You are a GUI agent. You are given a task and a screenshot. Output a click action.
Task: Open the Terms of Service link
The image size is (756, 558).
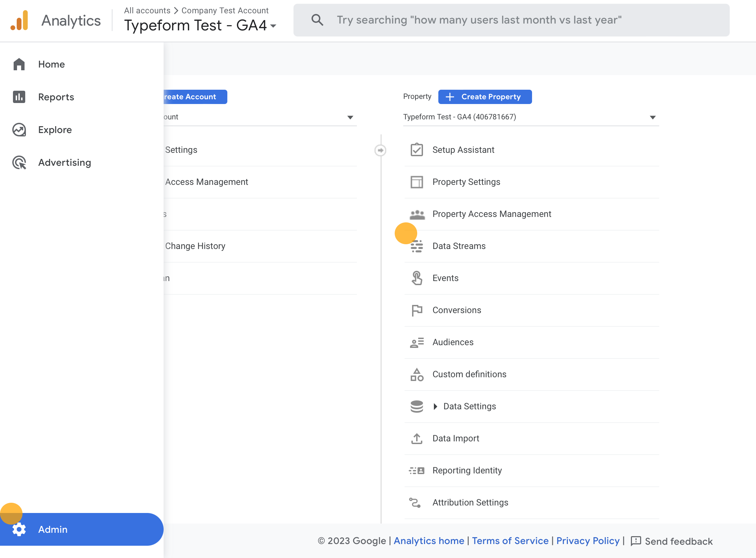tap(510, 541)
